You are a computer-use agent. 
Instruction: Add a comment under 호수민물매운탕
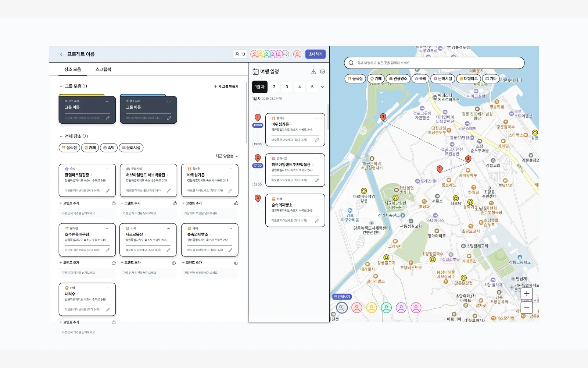69,263
